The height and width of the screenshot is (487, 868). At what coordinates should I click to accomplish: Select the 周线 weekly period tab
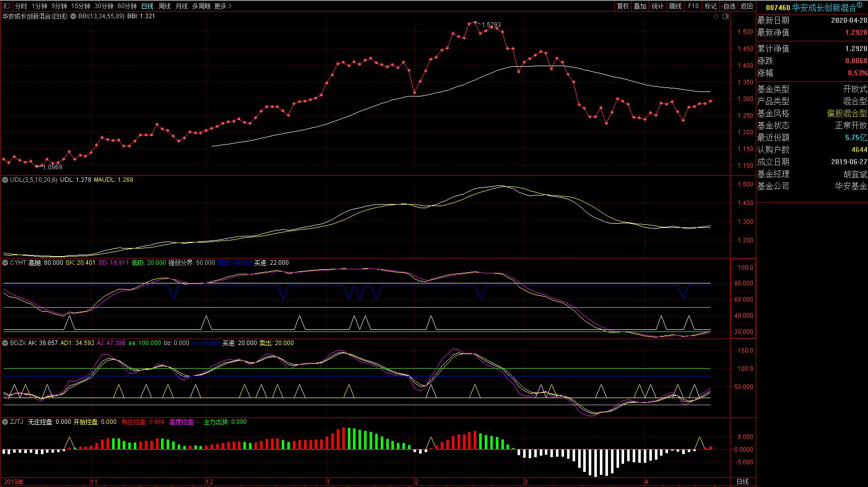165,6
